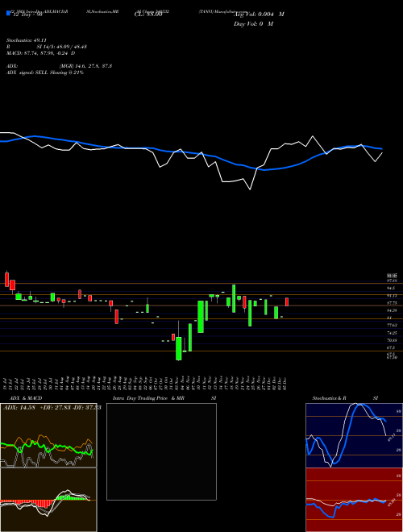This screenshot has height=532, width=403.
Task: Click the (MGR) 14.6, 27.8, 37.3 values
Action: tap(85, 66)
